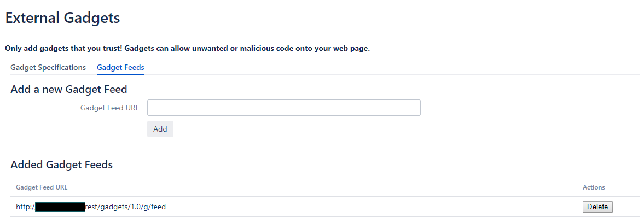Click the blue underline beneath Gadget Feeds tab
Viewport: 644px width, 218px height.
tap(120, 74)
